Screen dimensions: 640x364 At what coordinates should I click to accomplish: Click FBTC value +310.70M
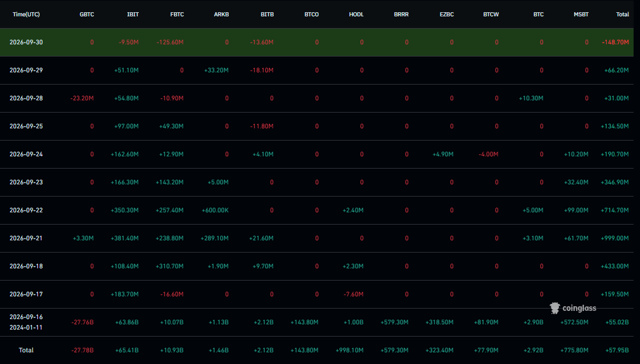(169, 267)
